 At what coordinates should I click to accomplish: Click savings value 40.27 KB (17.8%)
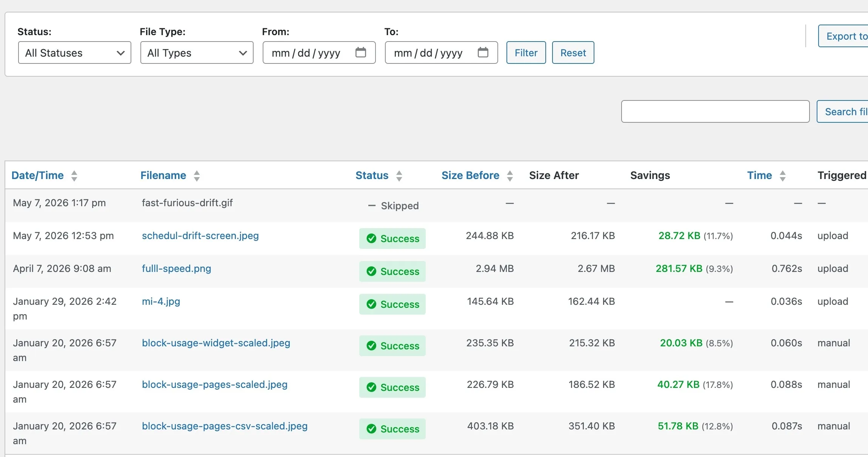(695, 384)
